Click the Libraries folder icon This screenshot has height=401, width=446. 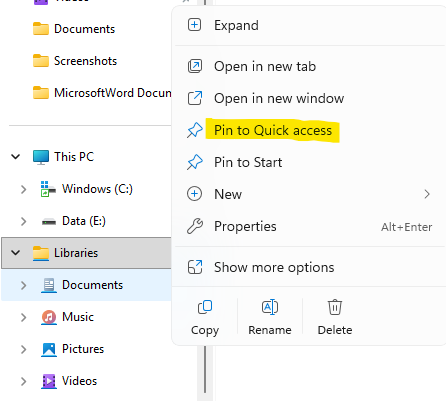41,253
